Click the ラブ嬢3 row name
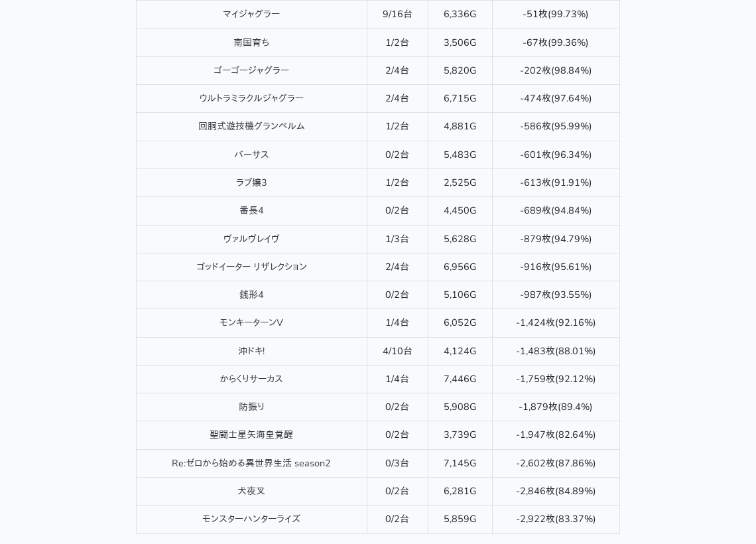 click(251, 182)
